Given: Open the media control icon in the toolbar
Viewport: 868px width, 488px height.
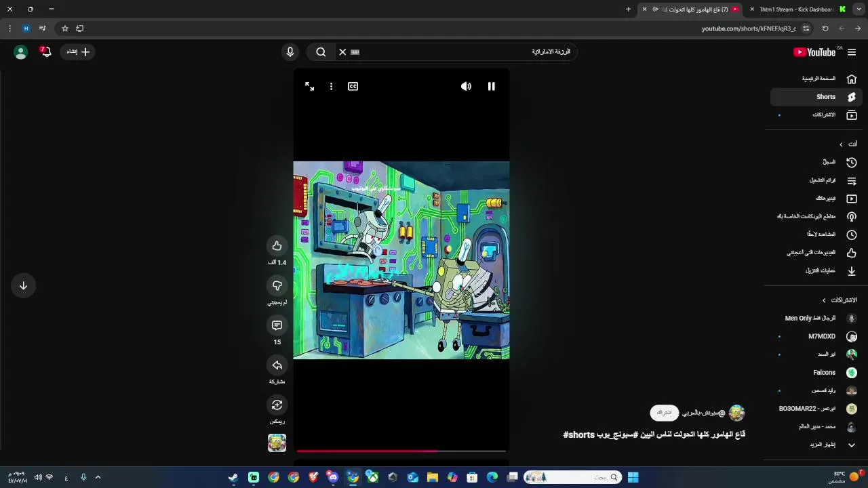Looking at the screenshot, I should pyautogui.click(x=42, y=28).
